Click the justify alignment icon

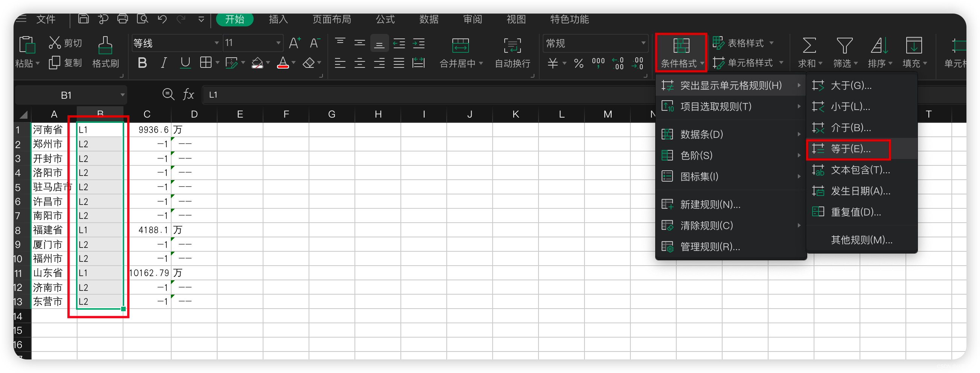pyautogui.click(x=399, y=63)
